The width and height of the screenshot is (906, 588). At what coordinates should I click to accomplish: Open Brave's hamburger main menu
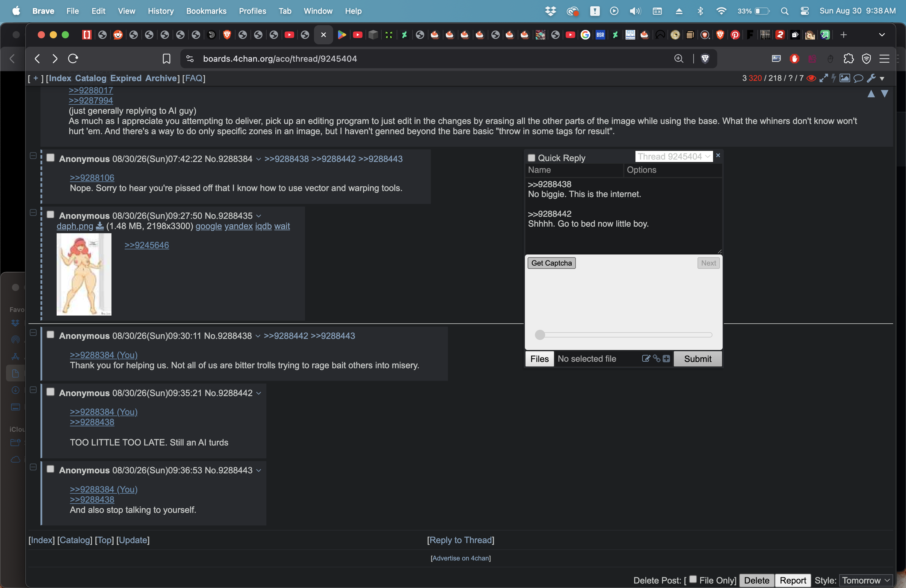pos(884,59)
